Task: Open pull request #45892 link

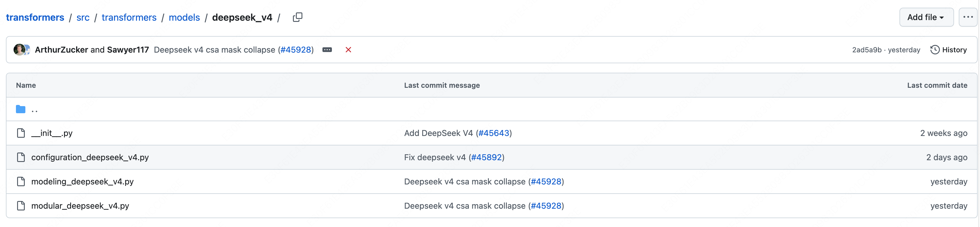Action: pos(486,157)
